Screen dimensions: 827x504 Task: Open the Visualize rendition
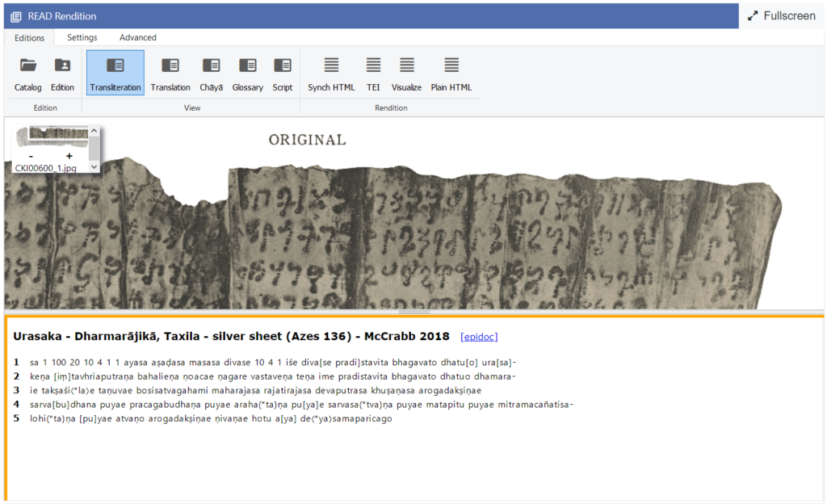click(x=407, y=73)
